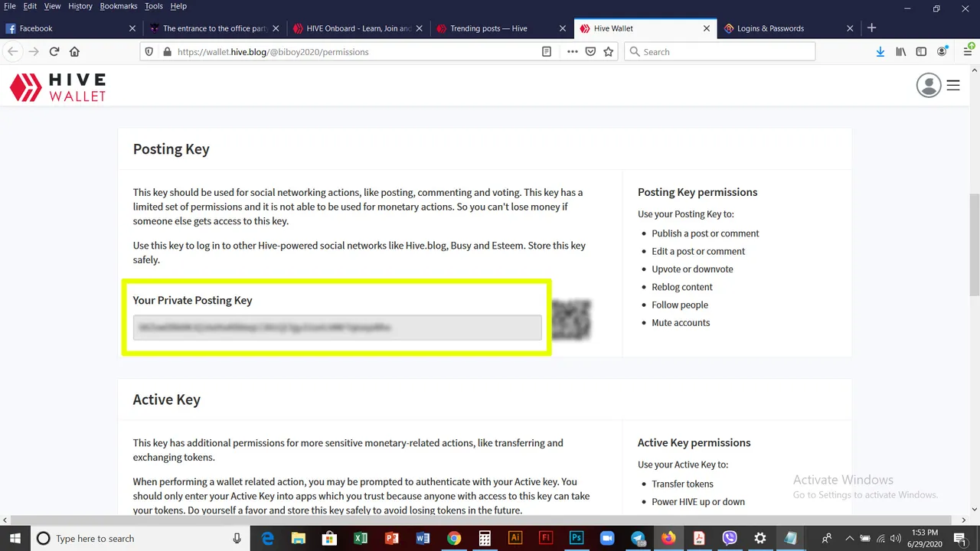The width and height of the screenshot is (980, 551).
Task: Show Firefox downloads panel
Action: click(x=880, y=52)
